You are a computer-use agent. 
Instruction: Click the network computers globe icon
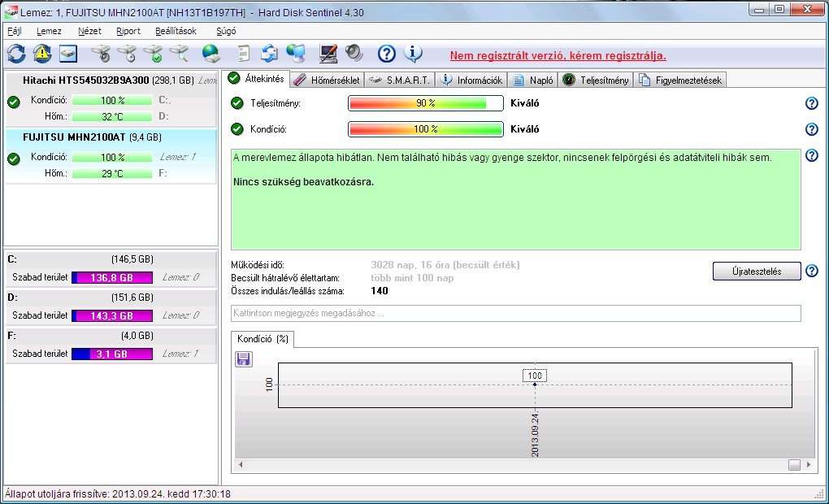coord(296,54)
